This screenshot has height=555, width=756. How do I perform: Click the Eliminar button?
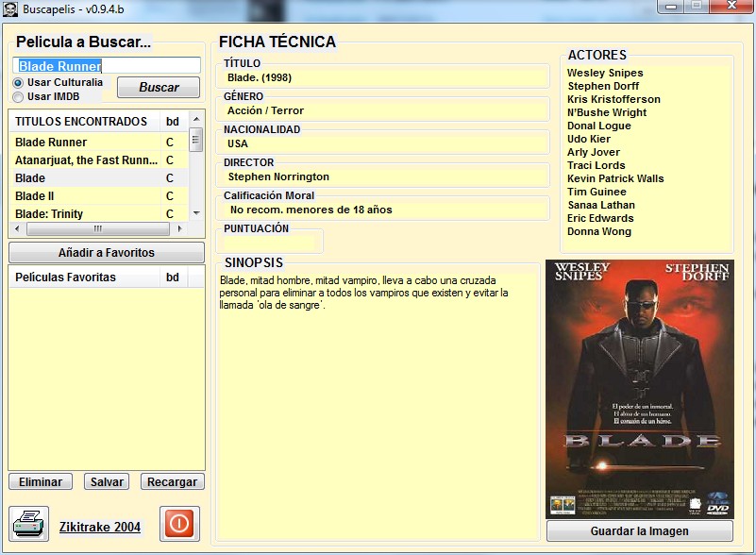[41, 481]
